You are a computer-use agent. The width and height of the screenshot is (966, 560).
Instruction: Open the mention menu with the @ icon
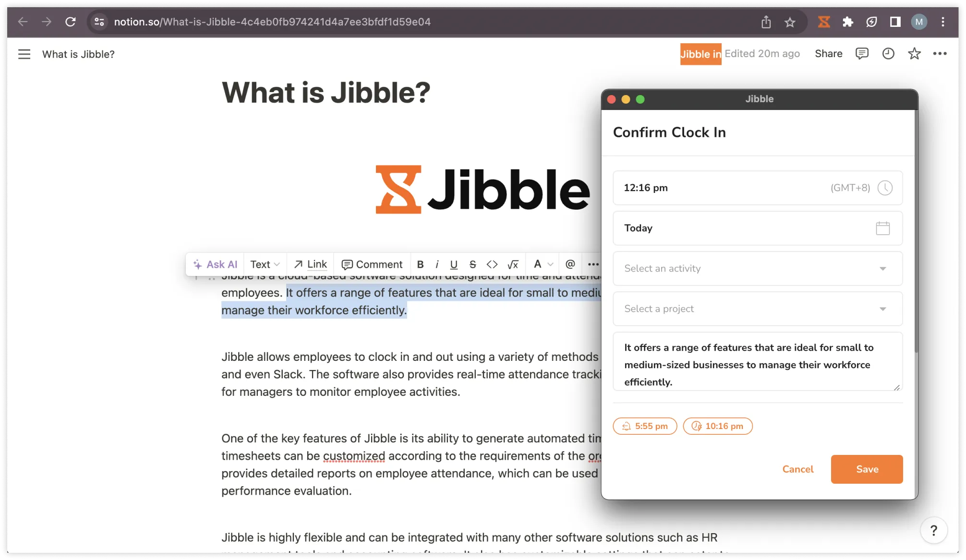569,264
